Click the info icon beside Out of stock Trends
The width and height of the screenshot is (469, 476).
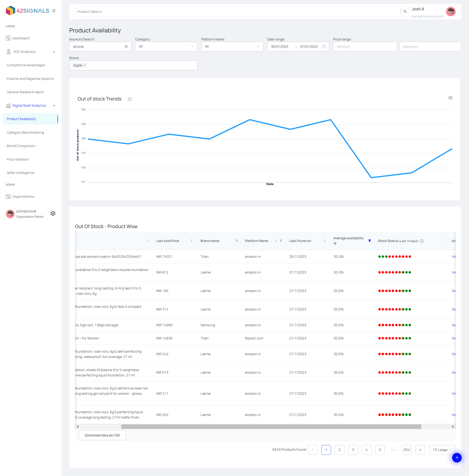tap(130, 99)
